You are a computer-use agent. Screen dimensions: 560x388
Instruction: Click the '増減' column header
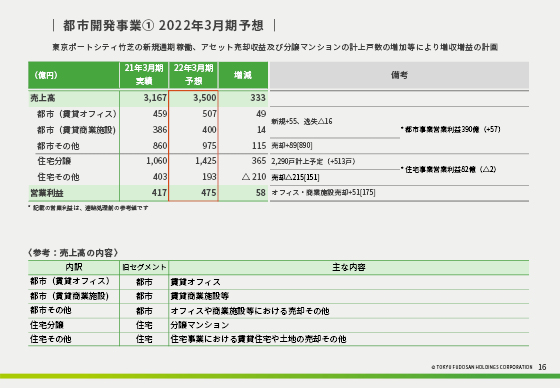pos(243,75)
